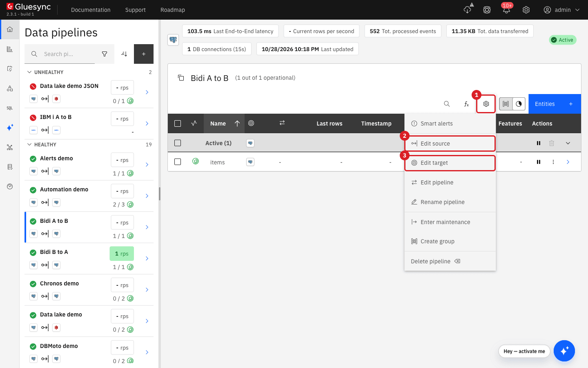Expand the Data lake demo JSON pipeline arrow
The image size is (588, 368).
(x=147, y=92)
